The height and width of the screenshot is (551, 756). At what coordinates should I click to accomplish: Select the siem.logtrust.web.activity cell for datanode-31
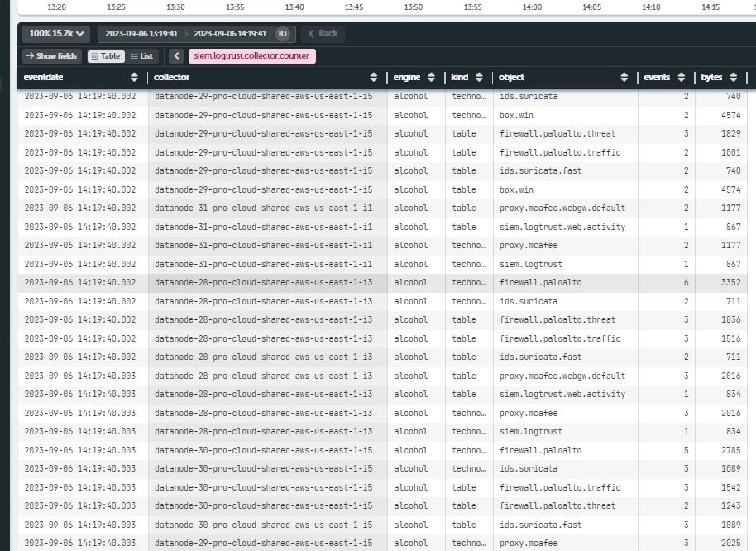562,227
